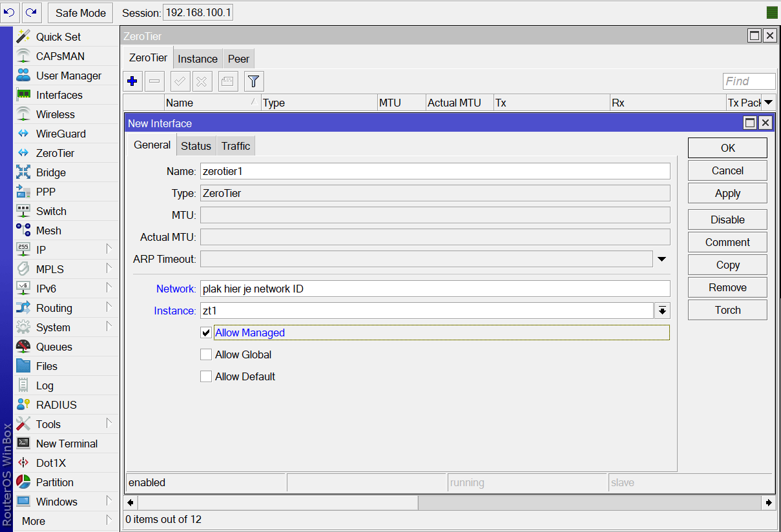Expand the ARP Timeout field arrow
781x532 pixels.
[x=662, y=259]
